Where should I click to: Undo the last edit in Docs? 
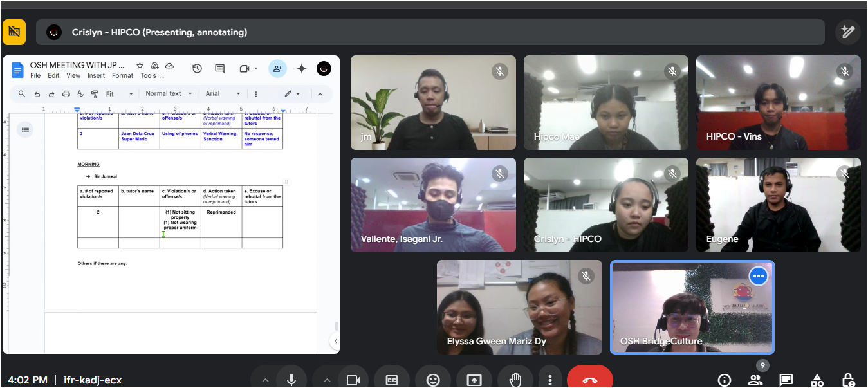(37, 94)
